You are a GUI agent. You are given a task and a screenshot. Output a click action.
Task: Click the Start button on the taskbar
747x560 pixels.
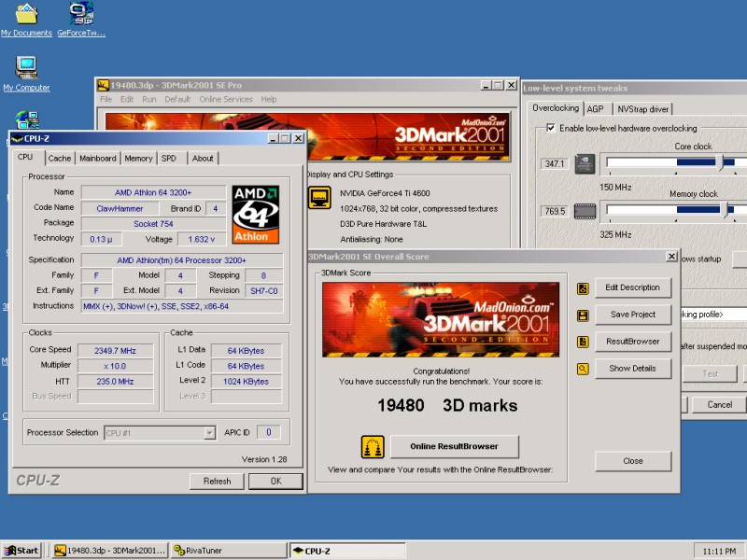(x=21, y=551)
